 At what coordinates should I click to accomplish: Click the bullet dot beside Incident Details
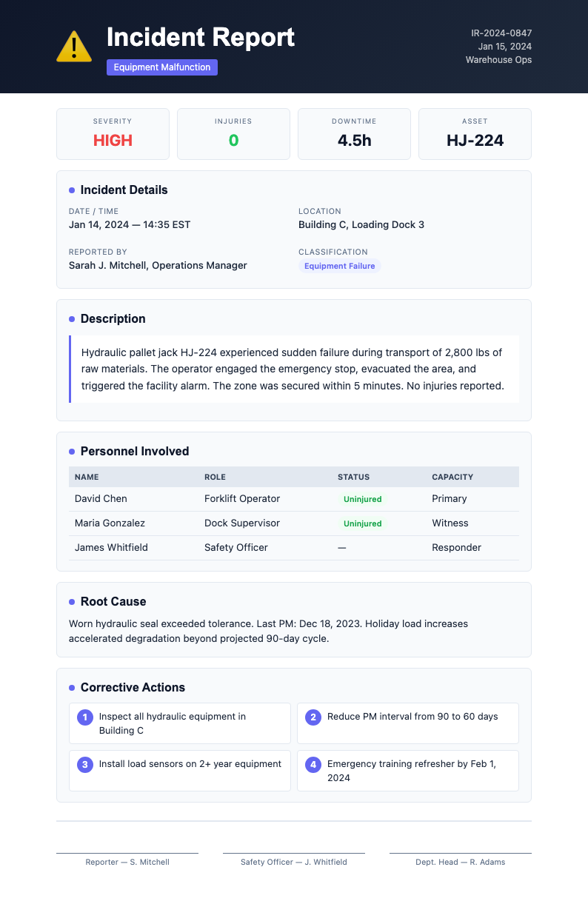point(72,190)
